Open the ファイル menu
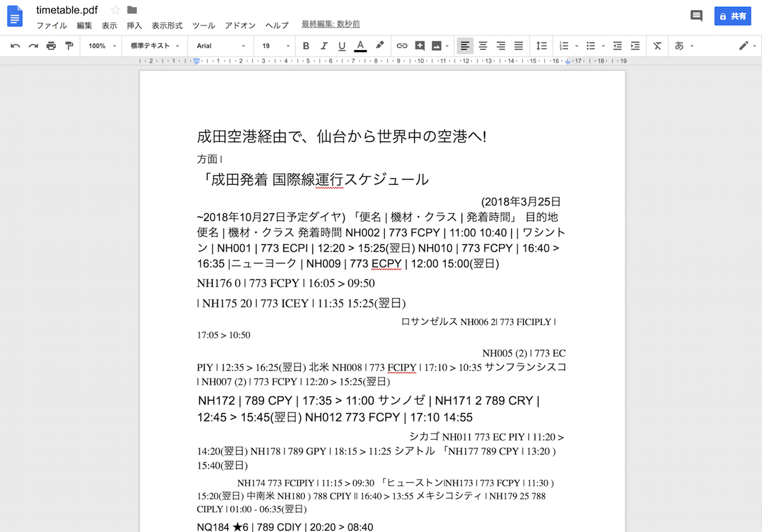Screen dimensions: 762x532 pos(51,25)
